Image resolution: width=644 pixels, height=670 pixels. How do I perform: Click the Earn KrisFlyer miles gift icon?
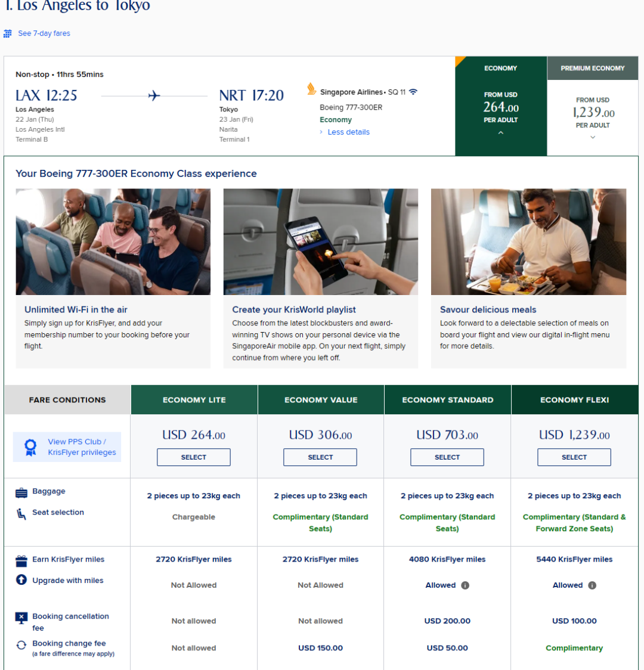coord(21,560)
